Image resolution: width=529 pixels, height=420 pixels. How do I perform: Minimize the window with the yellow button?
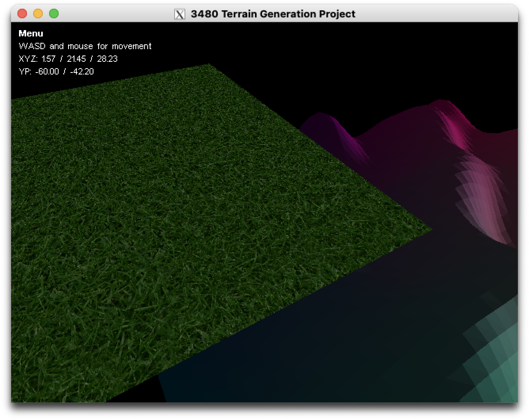pyautogui.click(x=38, y=14)
